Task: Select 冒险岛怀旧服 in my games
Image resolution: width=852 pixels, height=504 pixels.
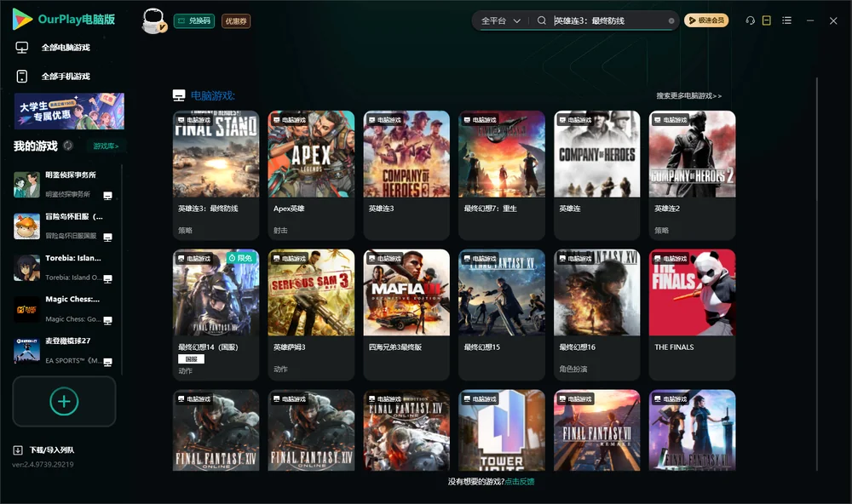Action: [66, 226]
